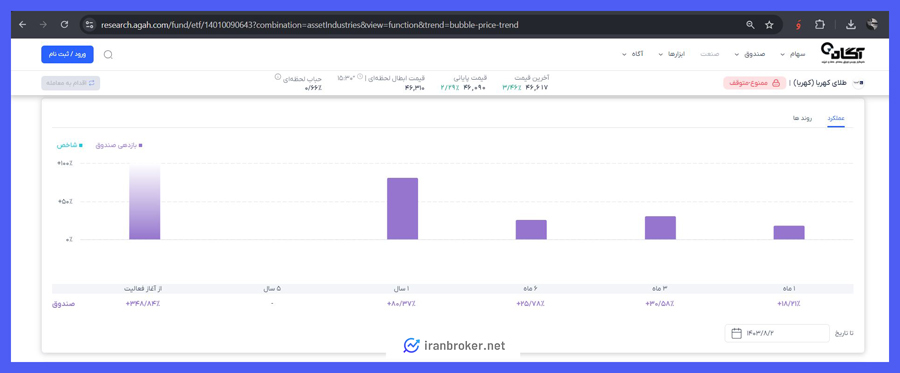900x373 pixels.
Task: Expand the صندوق menu
Action: coord(750,55)
